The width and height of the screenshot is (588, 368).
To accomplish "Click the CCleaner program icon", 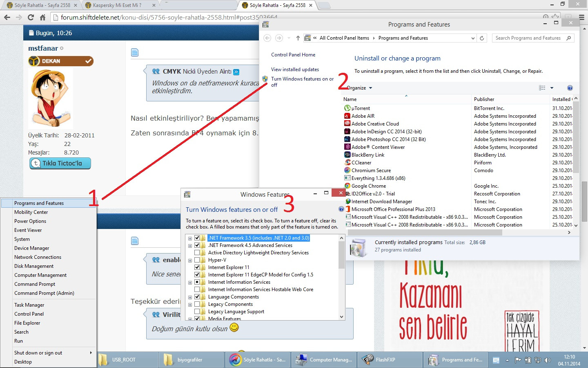I will (x=347, y=163).
